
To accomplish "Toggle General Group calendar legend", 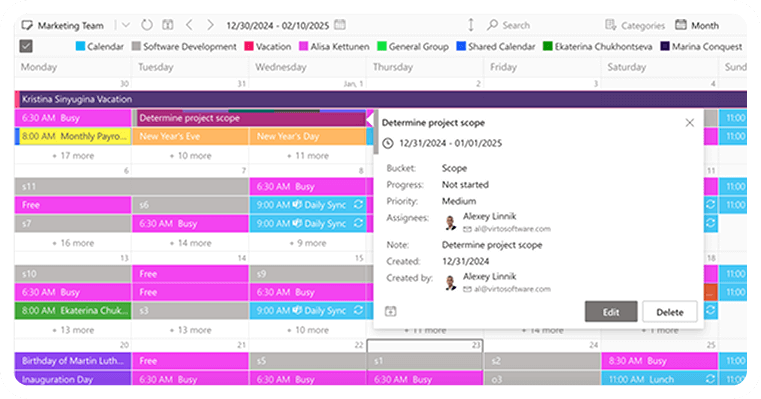I will (413, 47).
